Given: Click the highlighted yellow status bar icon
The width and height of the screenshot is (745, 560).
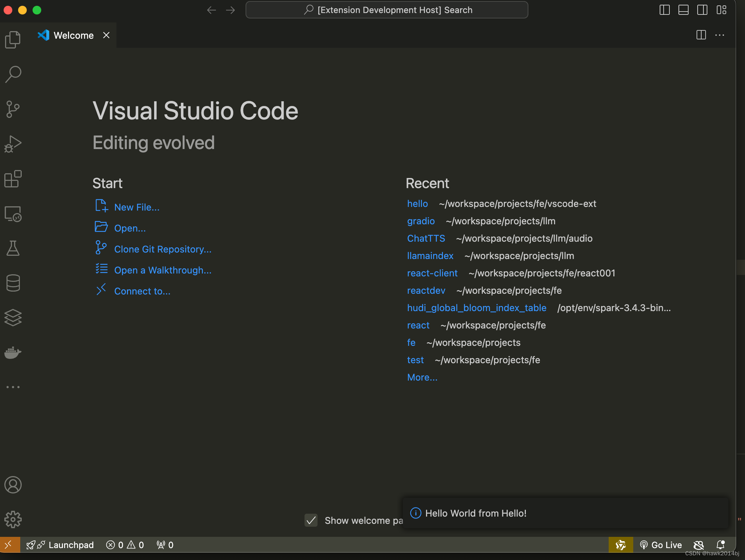Looking at the screenshot, I should tap(621, 545).
